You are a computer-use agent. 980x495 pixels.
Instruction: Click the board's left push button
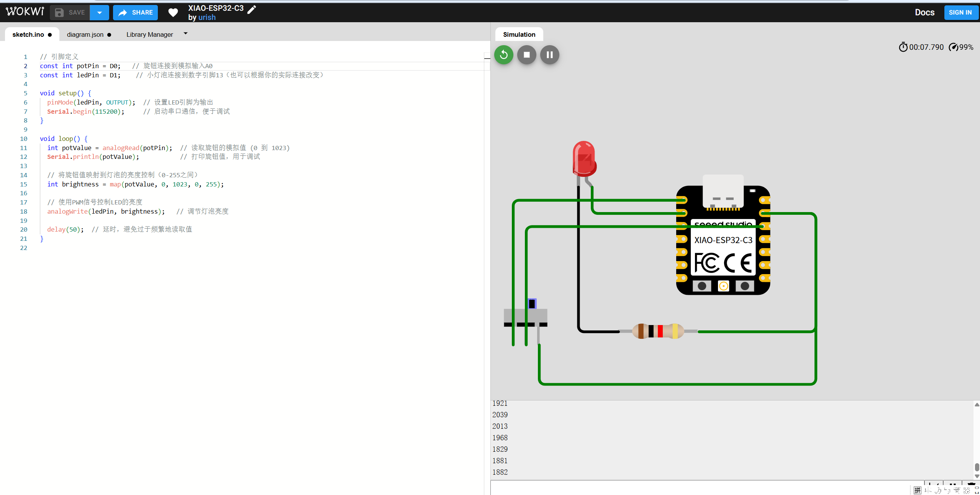pos(702,286)
